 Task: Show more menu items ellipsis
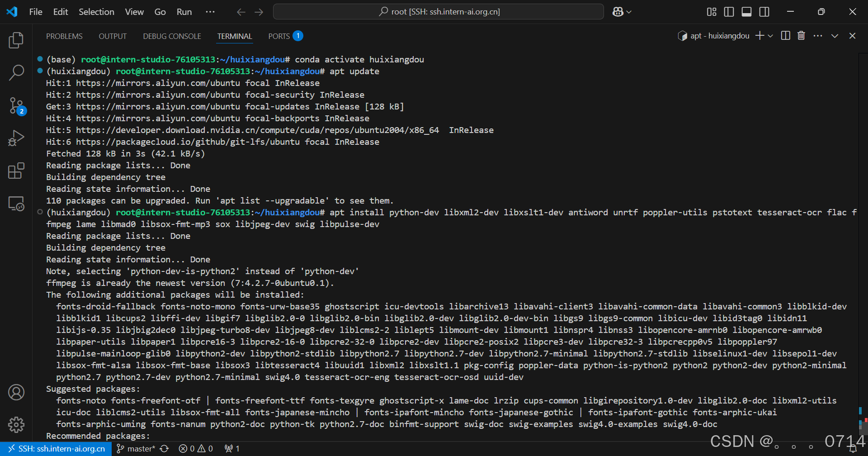coord(210,12)
